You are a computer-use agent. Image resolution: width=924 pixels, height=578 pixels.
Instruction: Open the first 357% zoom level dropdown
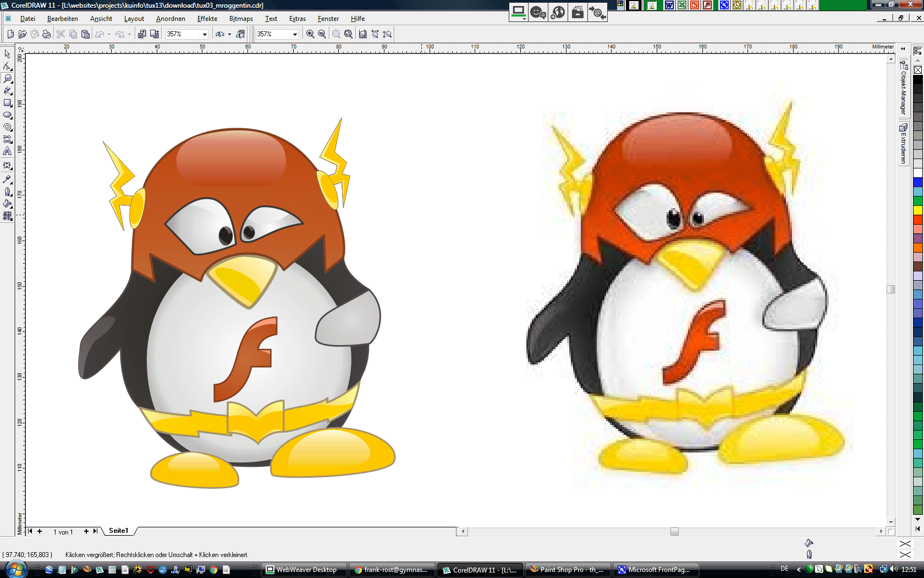(205, 34)
